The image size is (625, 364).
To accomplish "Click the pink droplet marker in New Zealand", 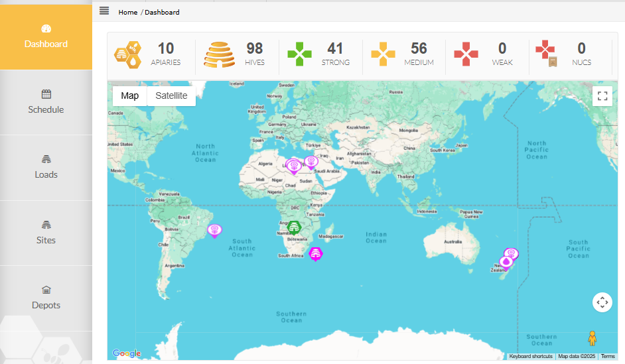I will pos(506,263).
